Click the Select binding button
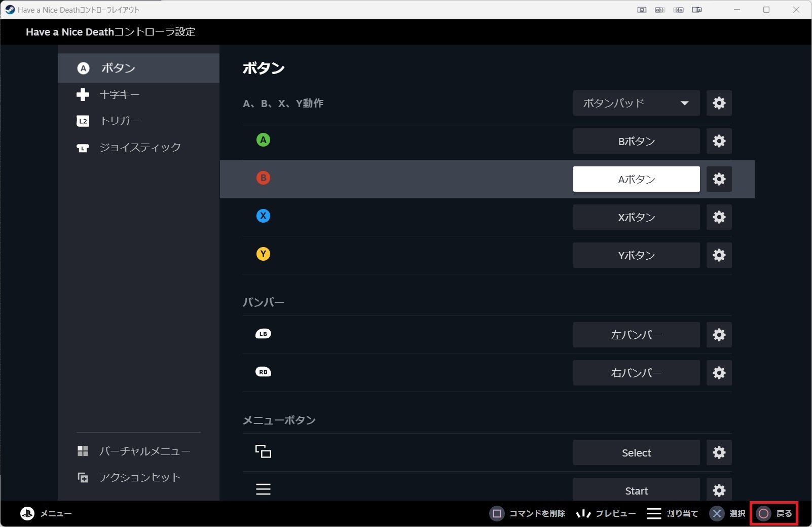The image size is (812, 527). (636, 452)
